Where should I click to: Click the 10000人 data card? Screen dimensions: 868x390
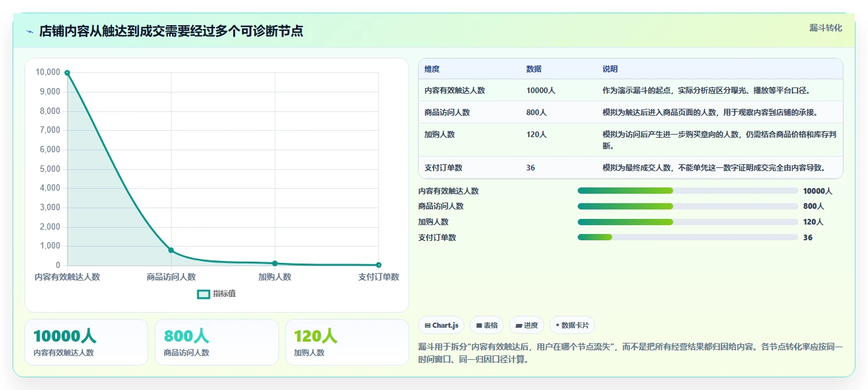tap(86, 342)
